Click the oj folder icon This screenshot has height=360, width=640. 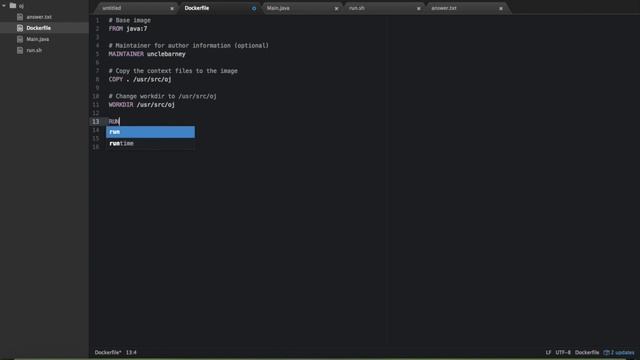(x=13, y=6)
